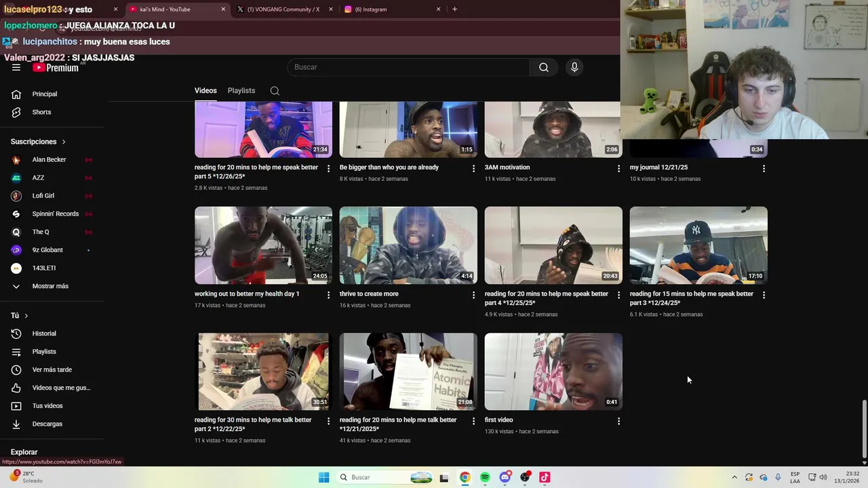Click the search magnifier button

click(544, 67)
